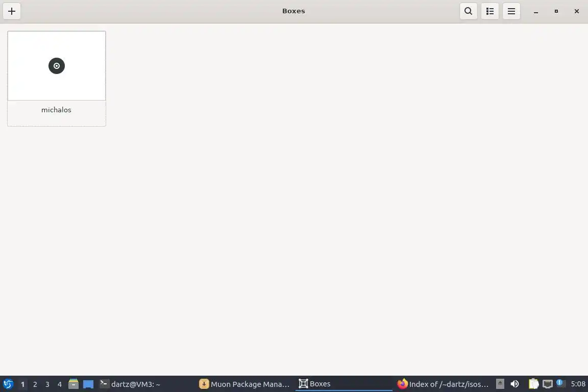Open the application launcher menu in the taskbar
Screen dimensions: 588x392
pos(8,384)
